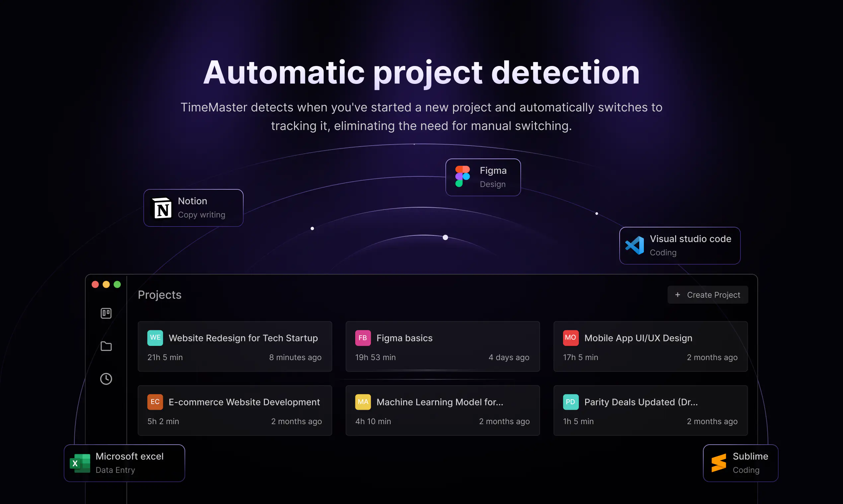
Task: Click the yellow minimize window button
Action: pos(106,284)
